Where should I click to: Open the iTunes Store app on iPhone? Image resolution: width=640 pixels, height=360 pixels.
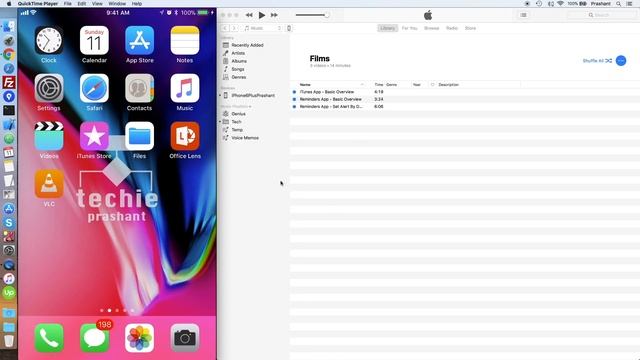(94, 136)
